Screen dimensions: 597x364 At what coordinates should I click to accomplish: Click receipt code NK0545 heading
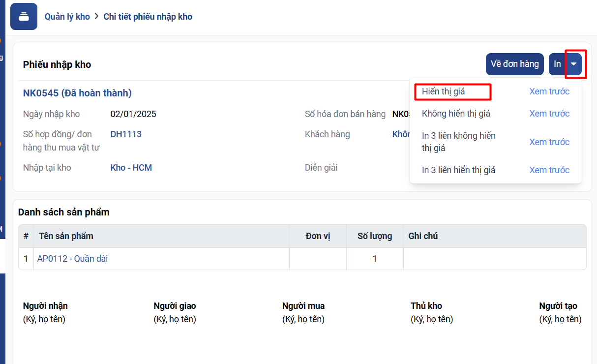coord(77,93)
